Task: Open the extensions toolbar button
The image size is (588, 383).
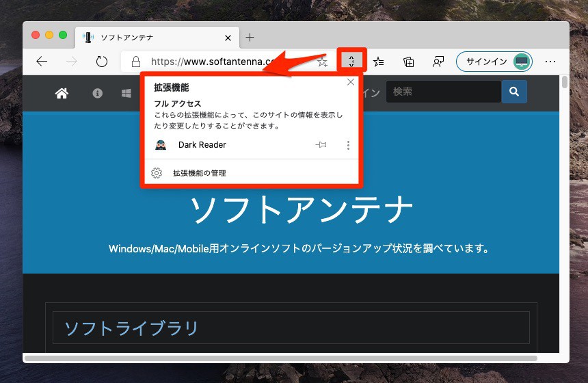Action: pos(351,61)
